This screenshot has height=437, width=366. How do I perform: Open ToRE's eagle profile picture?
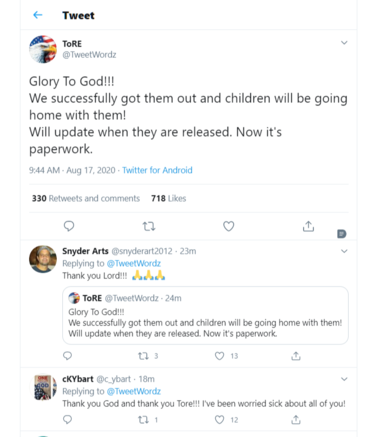(x=43, y=49)
